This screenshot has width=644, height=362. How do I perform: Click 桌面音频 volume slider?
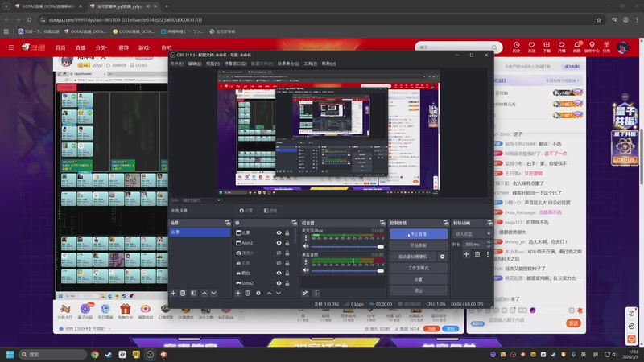[x=348, y=270]
